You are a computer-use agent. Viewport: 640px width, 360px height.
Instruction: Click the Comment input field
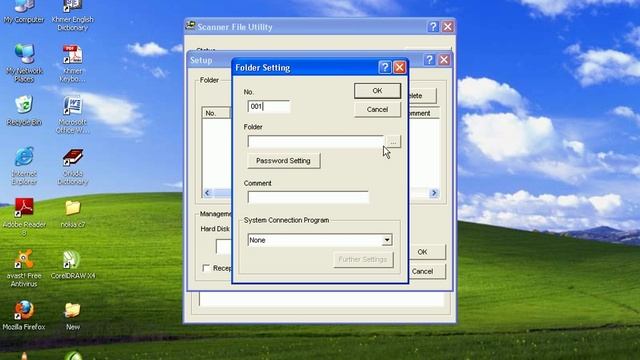[308, 198]
